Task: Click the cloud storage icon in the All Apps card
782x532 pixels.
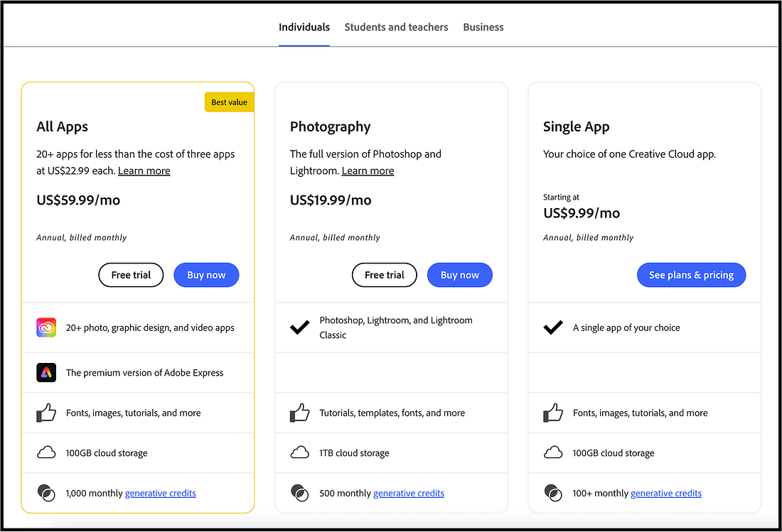Action: pos(46,452)
